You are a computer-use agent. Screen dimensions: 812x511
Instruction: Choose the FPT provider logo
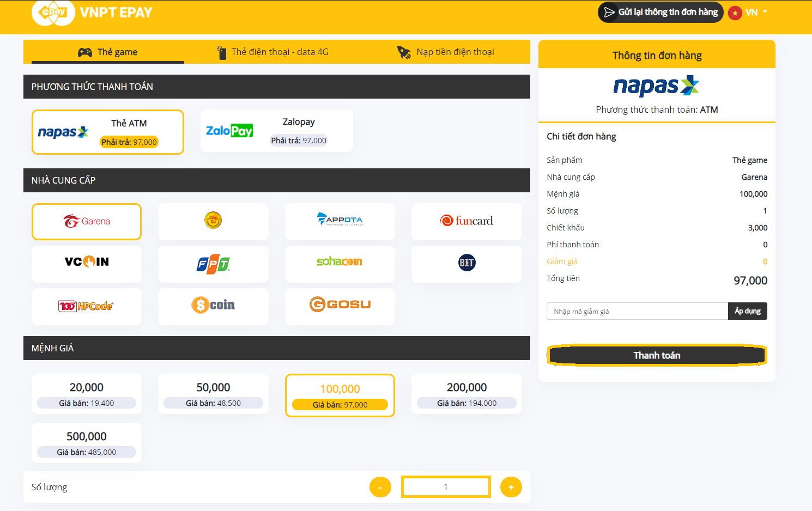[x=213, y=264]
